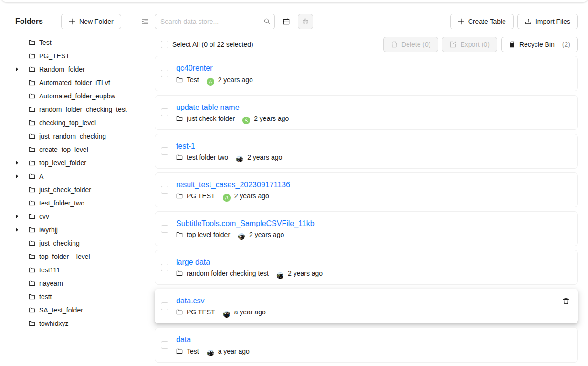Expand the top_level_folder tree node
588x366 pixels.
click(x=17, y=163)
